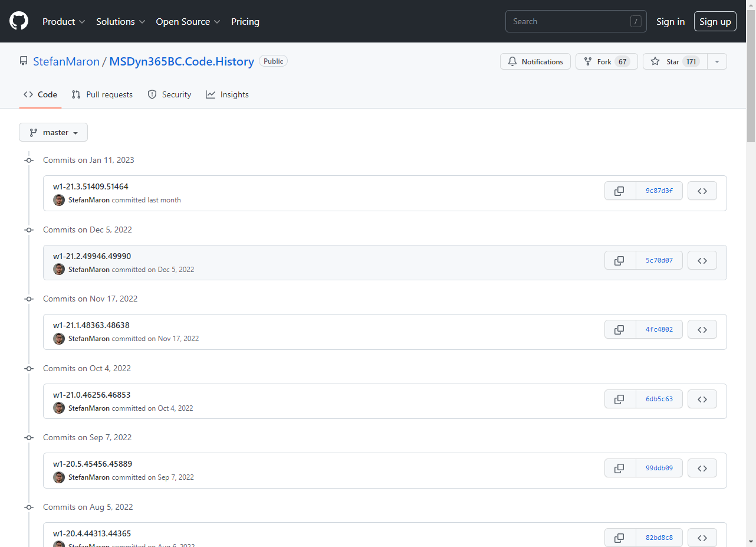Image resolution: width=756 pixels, height=547 pixels.
Task: Copy full SHA for commit 6db5c63
Action: (620, 399)
